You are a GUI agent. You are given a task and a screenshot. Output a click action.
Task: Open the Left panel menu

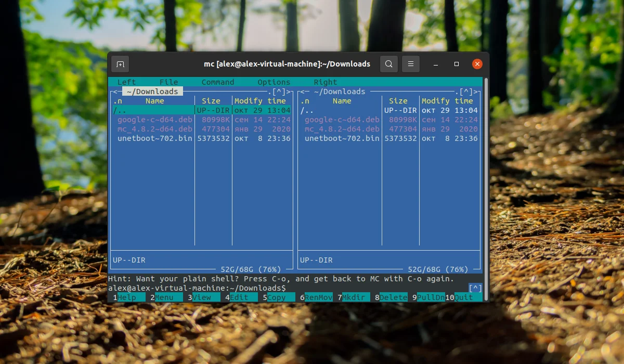point(126,82)
